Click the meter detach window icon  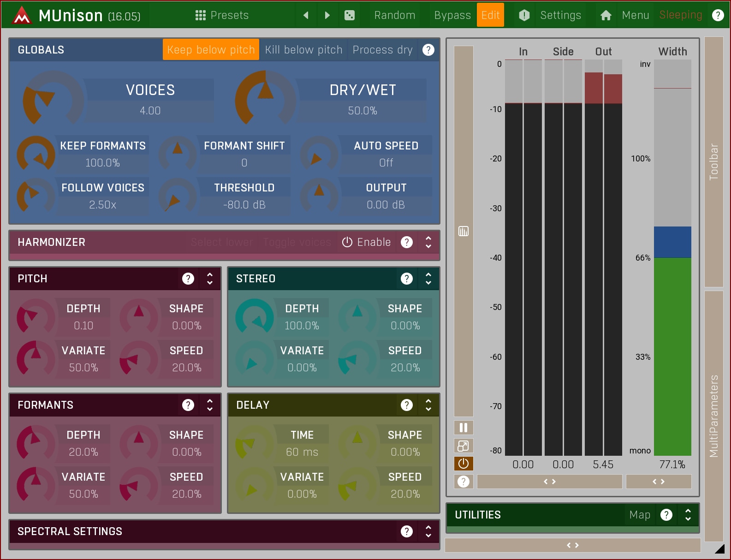click(464, 446)
